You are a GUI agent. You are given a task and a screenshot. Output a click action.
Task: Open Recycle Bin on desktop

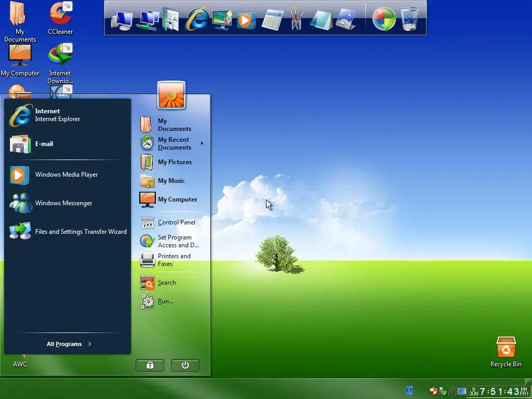pos(506,352)
